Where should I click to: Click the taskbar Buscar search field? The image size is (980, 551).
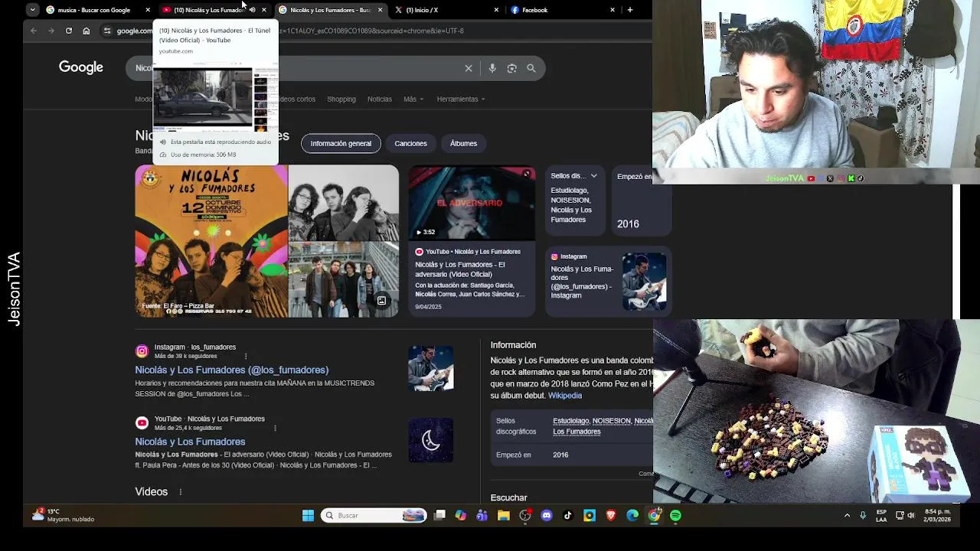(374, 516)
